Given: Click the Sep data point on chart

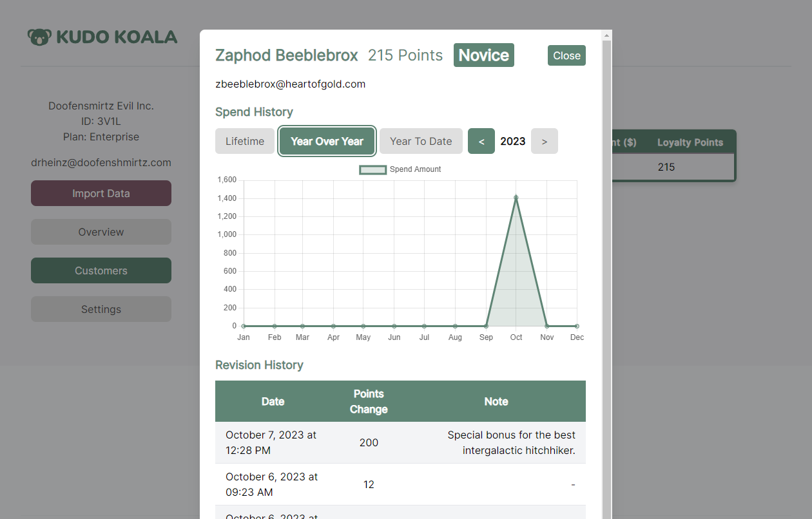Looking at the screenshot, I should (x=486, y=326).
